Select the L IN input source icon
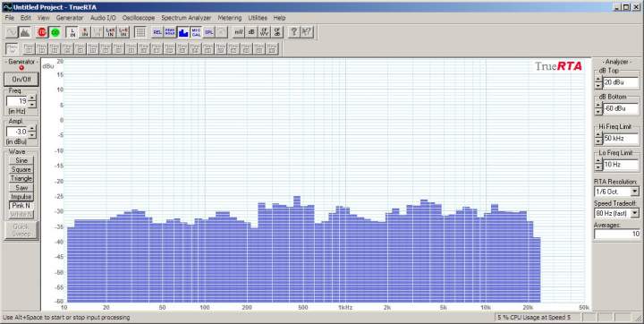 72,32
